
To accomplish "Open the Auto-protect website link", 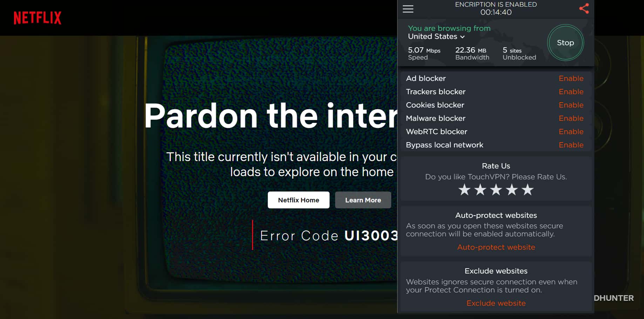I will tap(496, 247).
